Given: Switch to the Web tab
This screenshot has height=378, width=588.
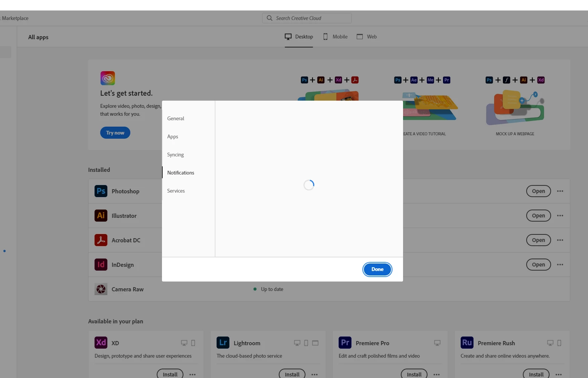Looking at the screenshot, I should (x=367, y=37).
